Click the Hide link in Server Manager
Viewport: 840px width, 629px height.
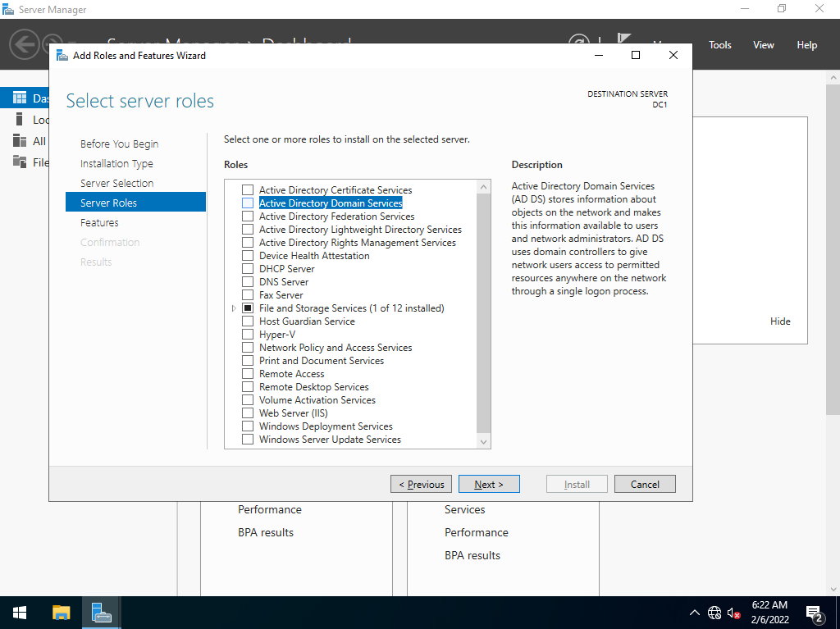[x=780, y=321]
